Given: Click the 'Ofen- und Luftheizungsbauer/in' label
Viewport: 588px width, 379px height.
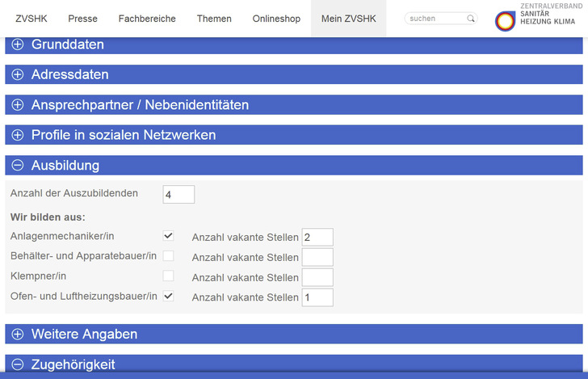Looking at the screenshot, I should [x=84, y=296].
